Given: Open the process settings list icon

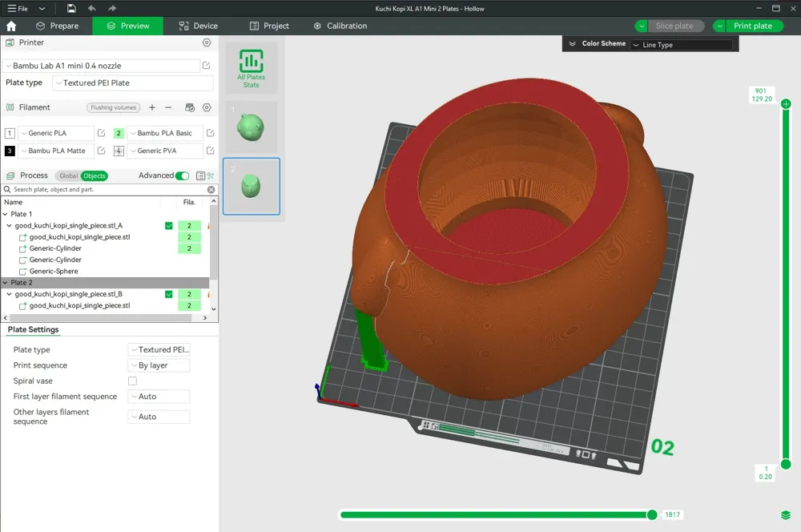Looking at the screenshot, I should click(x=200, y=175).
